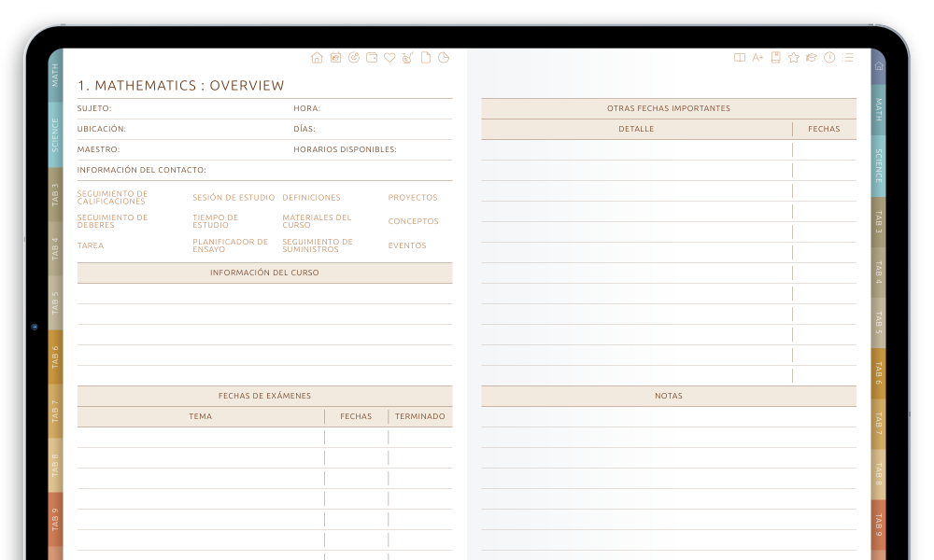934x560 pixels.
Task: Click the graduation cap icon
Action: [812, 58]
